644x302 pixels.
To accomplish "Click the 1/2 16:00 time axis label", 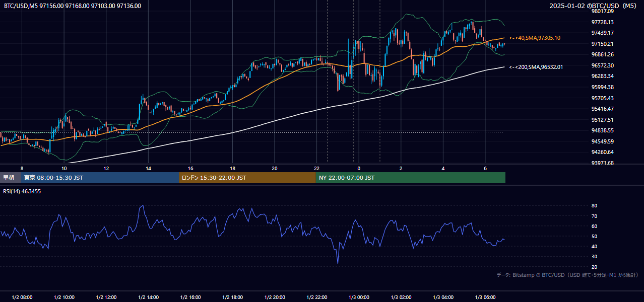I will 190,297.
